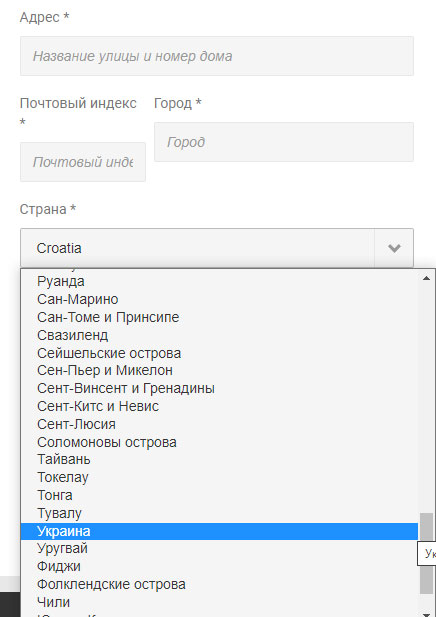The width and height of the screenshot is (436, 617).
Task: Focus the postal code input field
Action: coord(83,162)
